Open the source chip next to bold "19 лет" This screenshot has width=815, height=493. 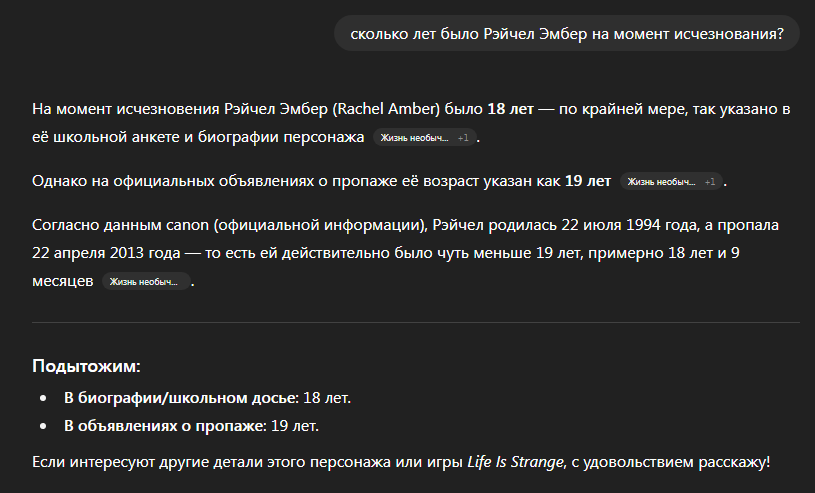point(671,181)
